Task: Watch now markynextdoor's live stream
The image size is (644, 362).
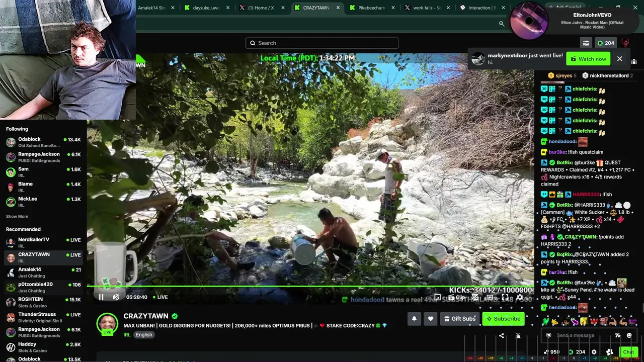Action: (588, 59)
